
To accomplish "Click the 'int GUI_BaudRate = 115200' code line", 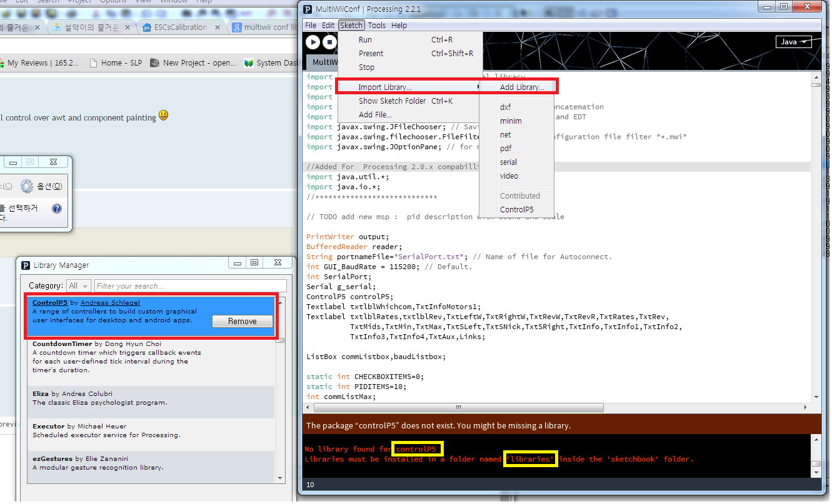I will 389,267.
